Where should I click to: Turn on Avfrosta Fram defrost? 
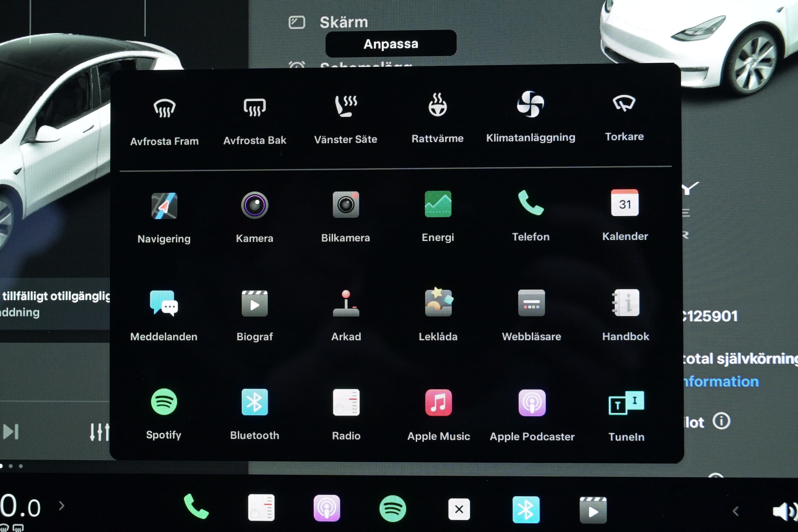[165, 122]
